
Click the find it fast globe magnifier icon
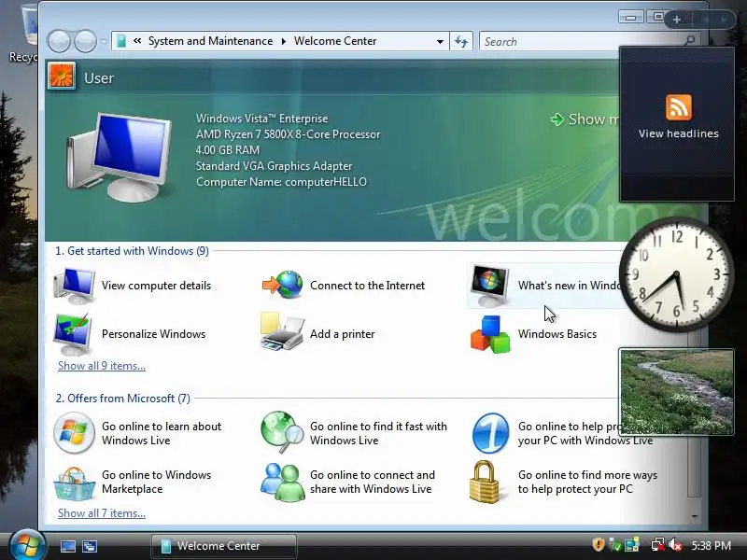click(x=282, y=432)
